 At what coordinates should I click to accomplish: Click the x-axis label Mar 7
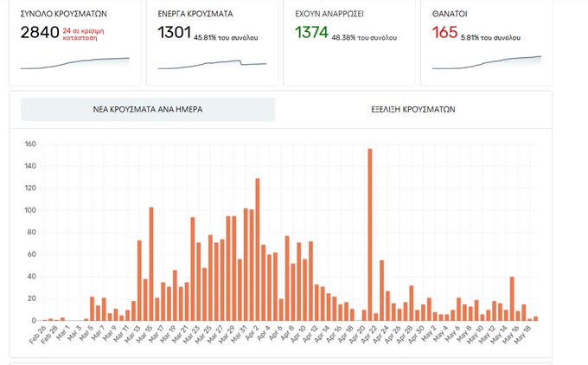pos(98,333)
